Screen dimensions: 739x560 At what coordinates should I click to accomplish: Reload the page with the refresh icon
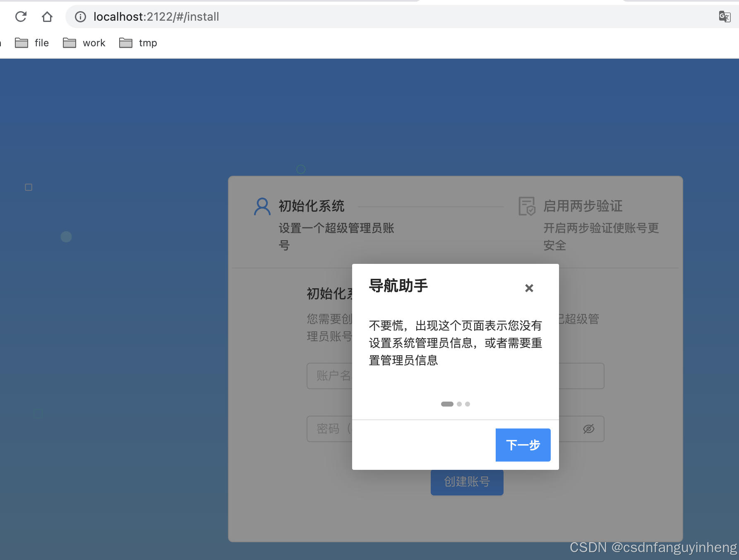[x=21, y=17]
